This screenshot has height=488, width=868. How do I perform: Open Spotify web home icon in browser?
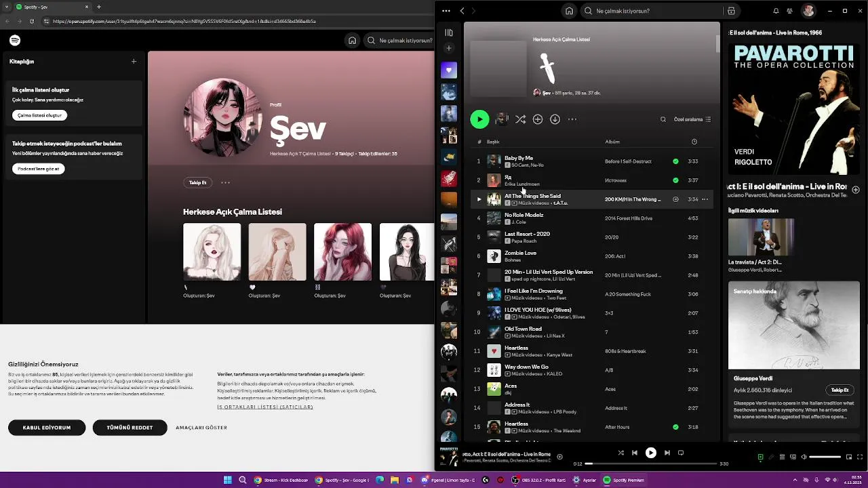pos(352,41)
